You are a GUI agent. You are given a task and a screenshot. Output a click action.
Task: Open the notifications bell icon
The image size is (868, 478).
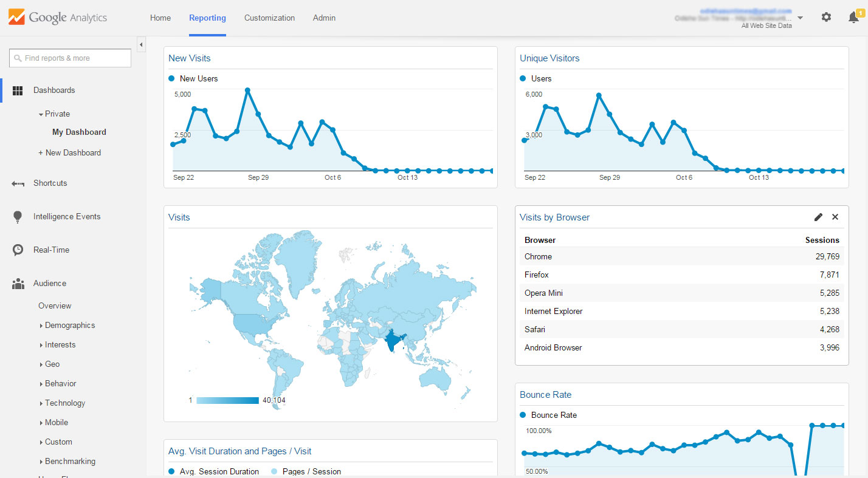tap(853, 17)
